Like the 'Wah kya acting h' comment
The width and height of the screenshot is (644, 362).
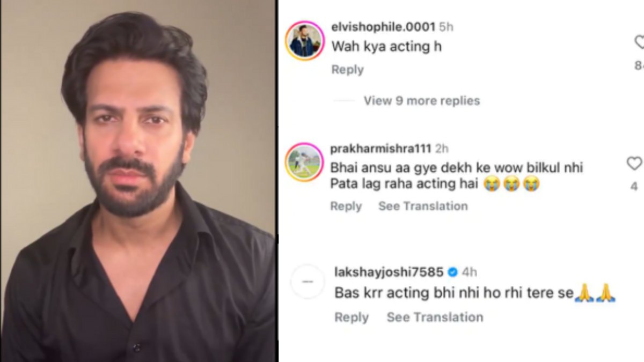pyautogui.click(x=639, y=42)
